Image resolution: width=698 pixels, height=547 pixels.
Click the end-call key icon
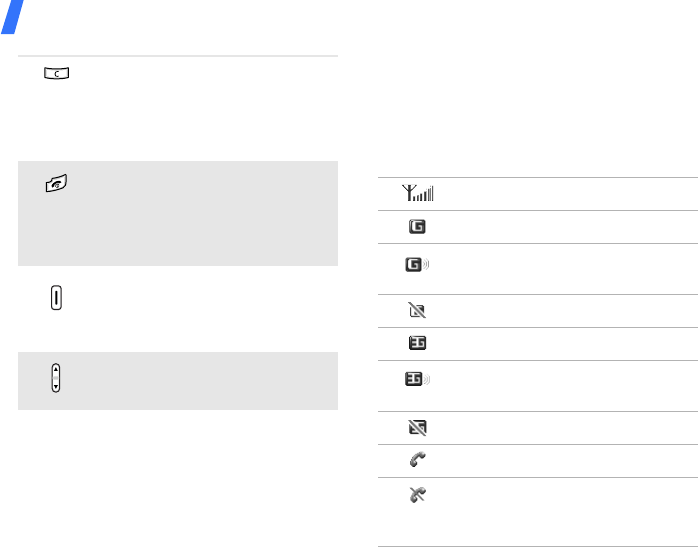[55, 184]
